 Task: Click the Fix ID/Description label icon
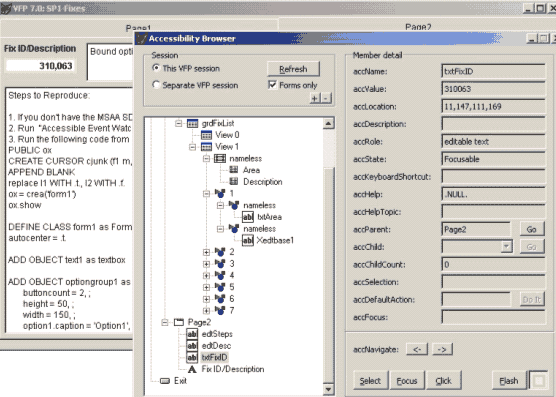point(192,369)
